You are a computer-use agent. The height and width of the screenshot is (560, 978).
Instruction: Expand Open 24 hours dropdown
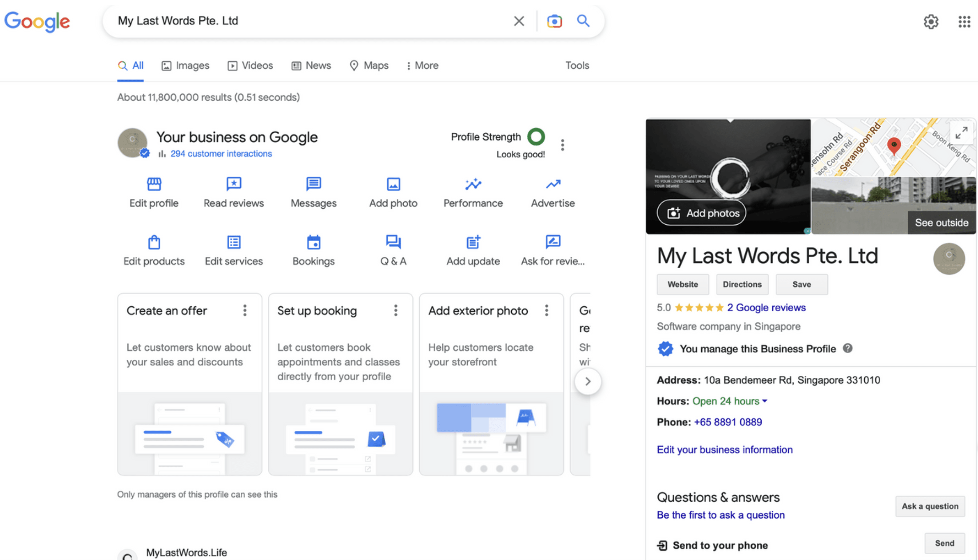pos(765,401)
